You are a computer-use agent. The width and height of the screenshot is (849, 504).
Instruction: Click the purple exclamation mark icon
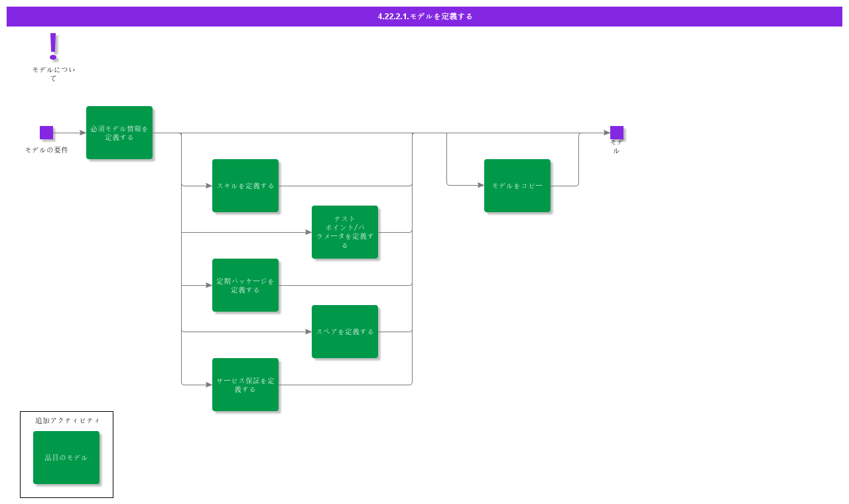tap(54, 46)
